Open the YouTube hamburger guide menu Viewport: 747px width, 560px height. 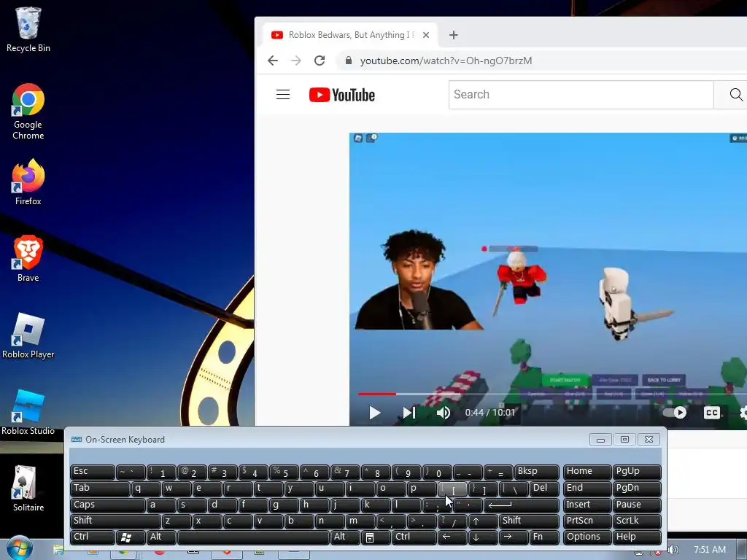[x=283, y=94]
